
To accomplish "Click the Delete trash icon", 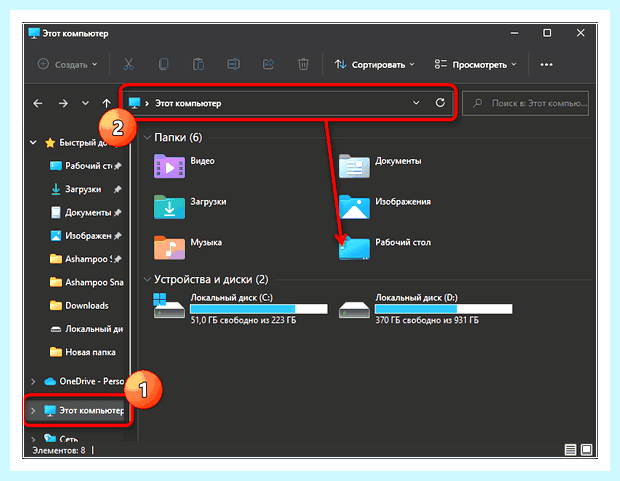I will (x=303, y=64).
